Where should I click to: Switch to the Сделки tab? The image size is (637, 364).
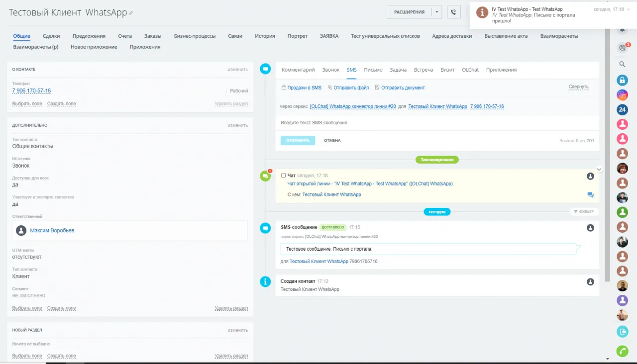pyautogui.click(x=51, y=36)
